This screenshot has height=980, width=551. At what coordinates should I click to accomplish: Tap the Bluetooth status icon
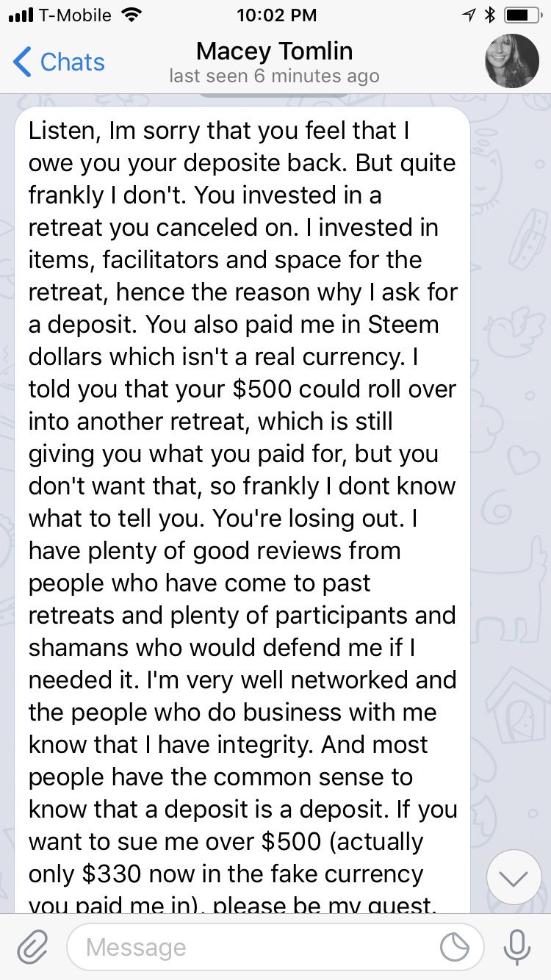(491, 15)
